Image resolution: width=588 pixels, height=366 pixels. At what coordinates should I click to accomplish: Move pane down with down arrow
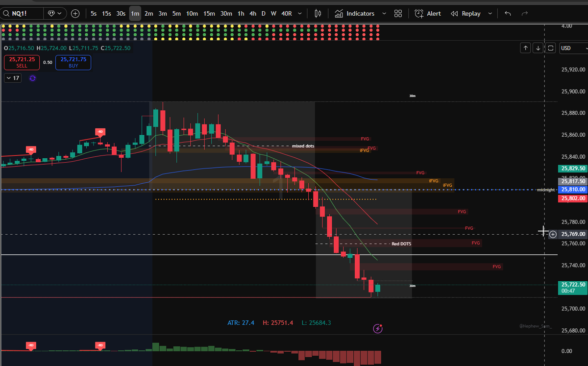click(x=538, y=48)
